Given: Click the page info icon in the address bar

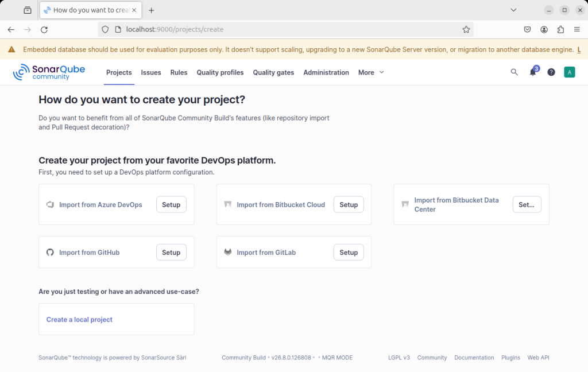Looking at the screenshot, I should pos(118,30).
